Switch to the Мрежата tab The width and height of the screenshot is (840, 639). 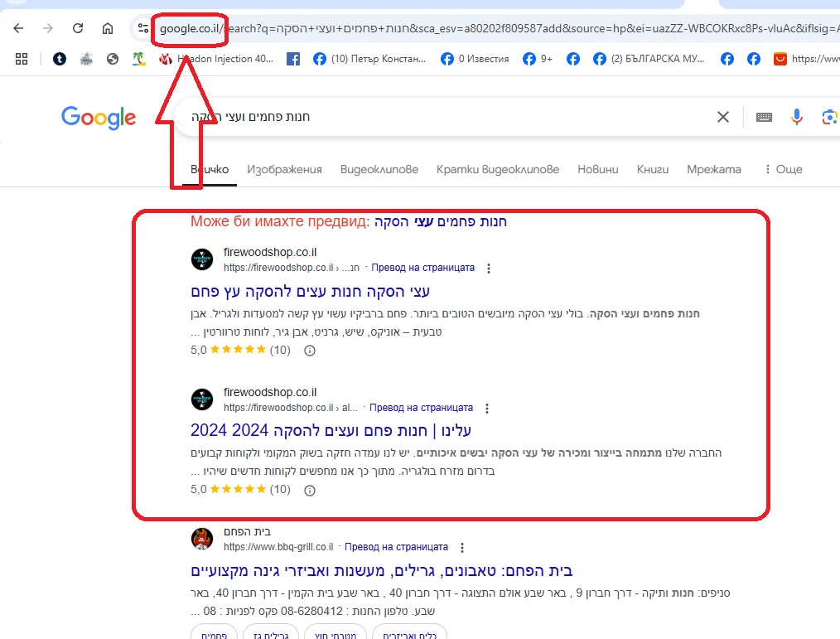coord(713,169)
